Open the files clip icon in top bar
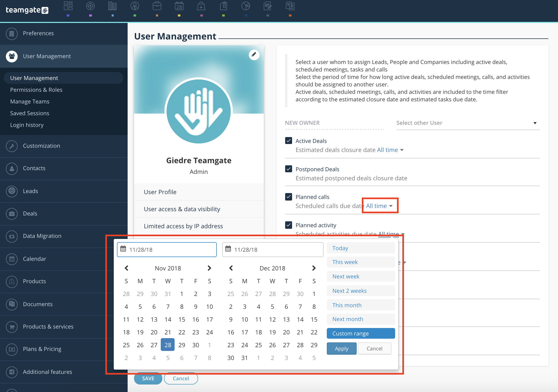 223,6
